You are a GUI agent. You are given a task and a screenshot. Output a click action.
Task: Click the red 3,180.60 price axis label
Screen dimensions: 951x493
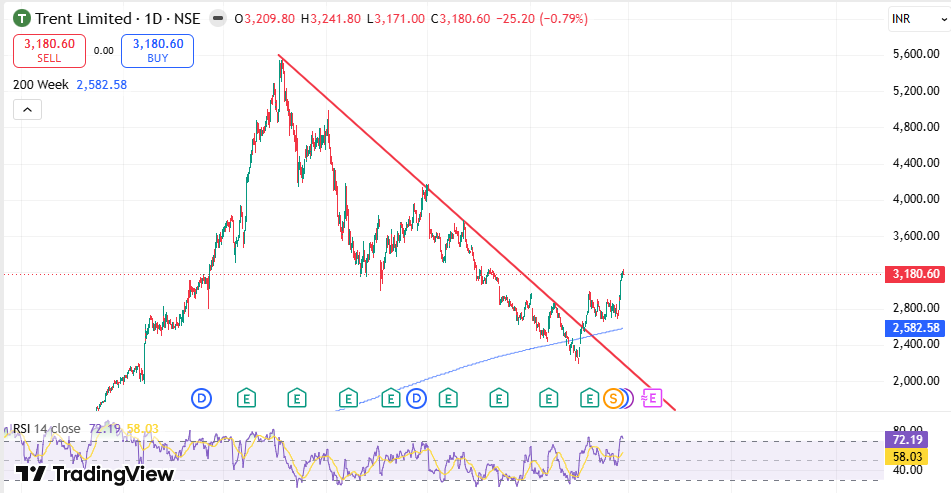pyautogui.click(x=916, y=274)
